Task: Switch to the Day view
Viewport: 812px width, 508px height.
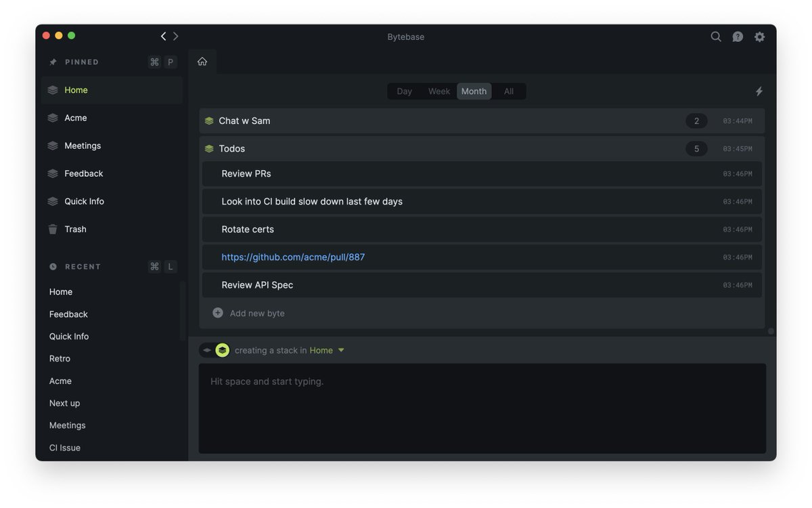Action: click(x=405, y=91)
